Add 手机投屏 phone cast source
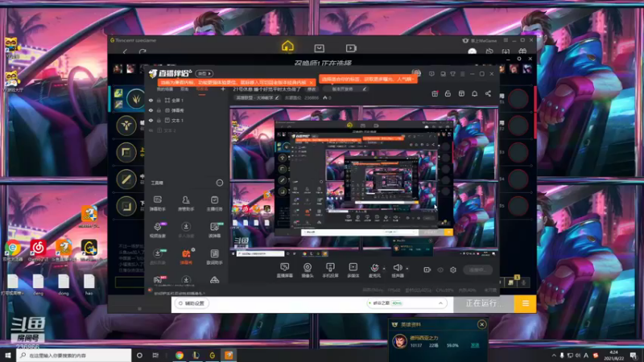The image size is (644, 362). pos(330,270)
